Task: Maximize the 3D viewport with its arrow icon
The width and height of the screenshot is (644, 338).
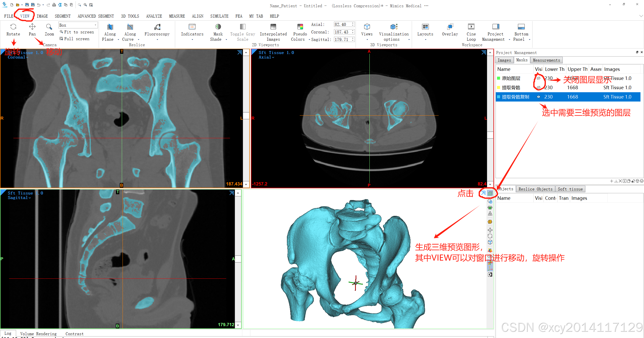Action: point(483,193)
